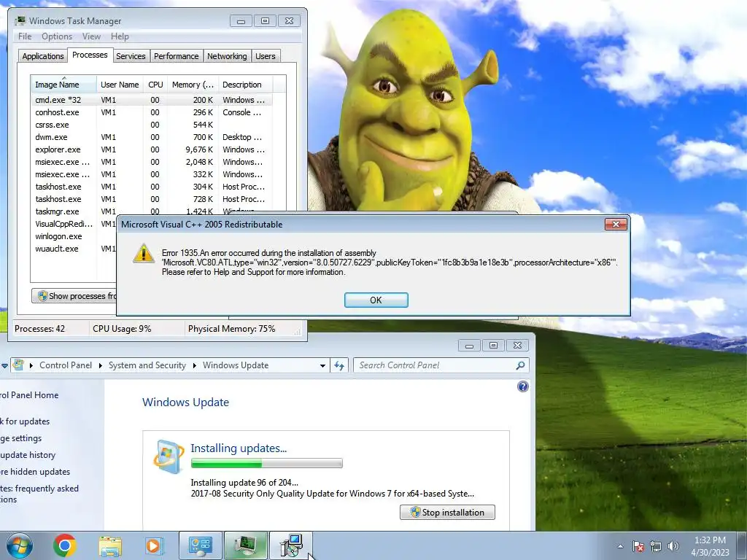The height and width of the screenshot is (560, 747).
Task: Open the Change settings link
Action: 21,438
